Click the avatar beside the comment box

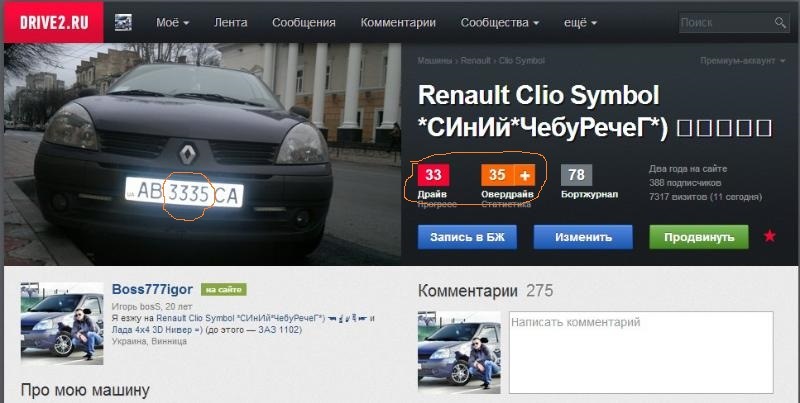[459, 352]
